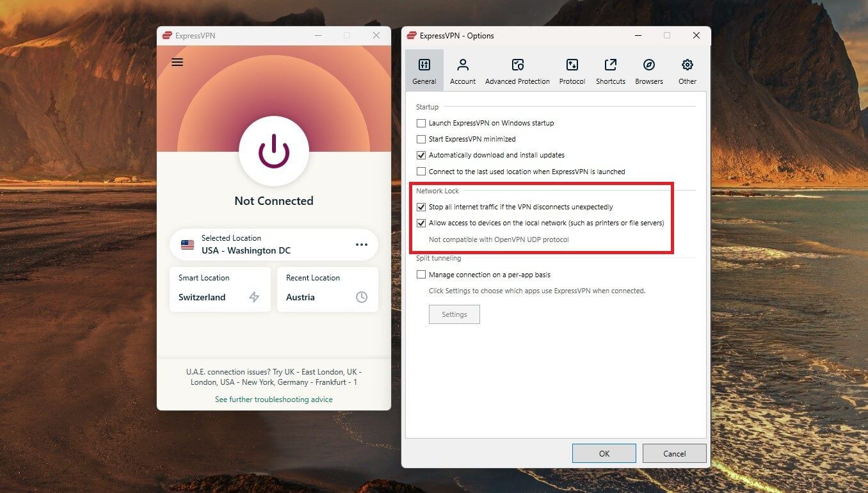This screenshot has height=493, width=868.
Task: Click ExpressVPN logo in Options title bar
Action: (412, 36)
